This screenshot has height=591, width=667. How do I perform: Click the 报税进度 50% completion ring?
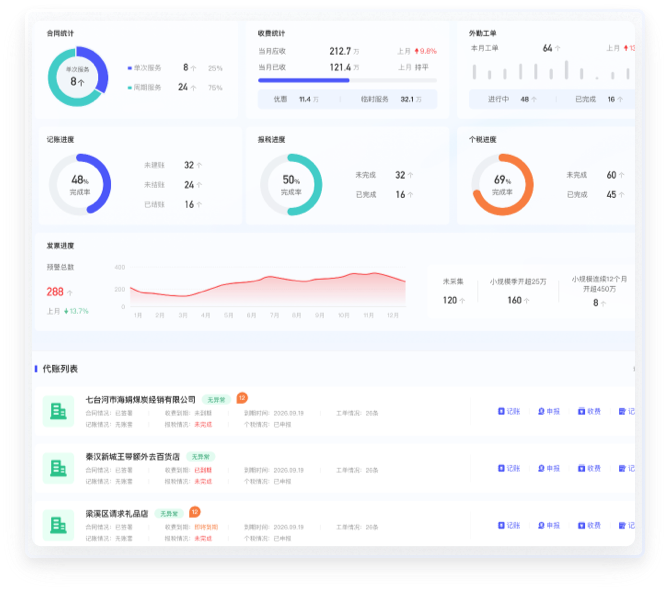pos(291,184)
